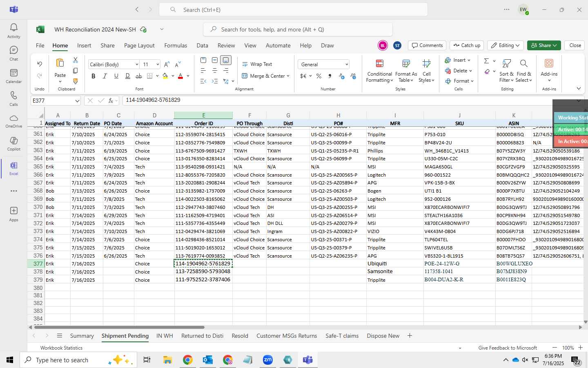This screenshot has height=368, width=588.
Task: Open OneDrive in Teams sidebar
Action: (13, 121)
